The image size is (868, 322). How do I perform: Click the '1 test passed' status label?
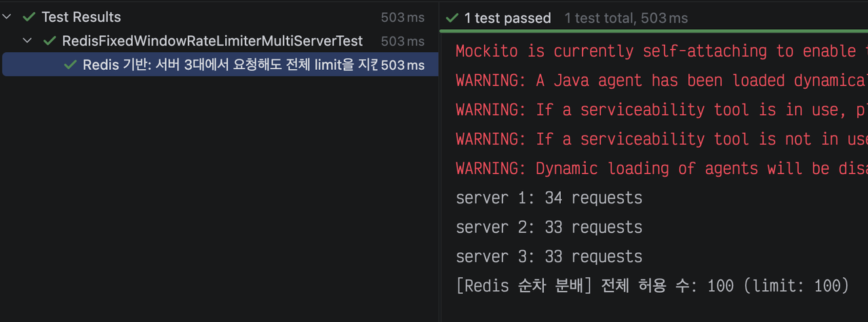pyautogui.click(x=507, y=18)
